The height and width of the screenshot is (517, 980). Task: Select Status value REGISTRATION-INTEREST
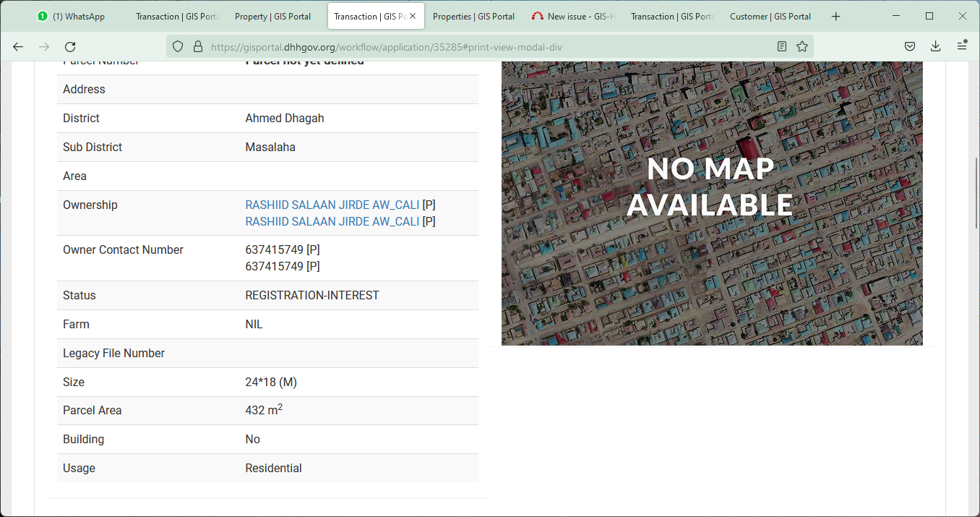(312, 295)
